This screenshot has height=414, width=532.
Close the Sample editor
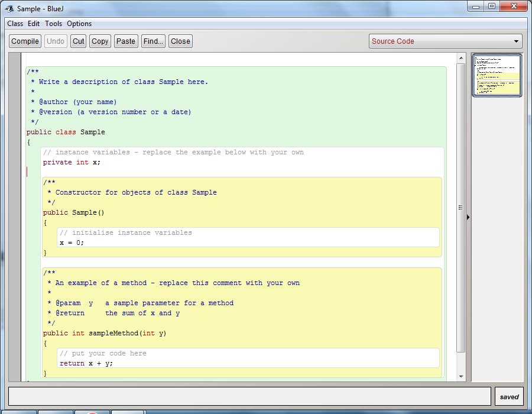[x=180, y=41]
